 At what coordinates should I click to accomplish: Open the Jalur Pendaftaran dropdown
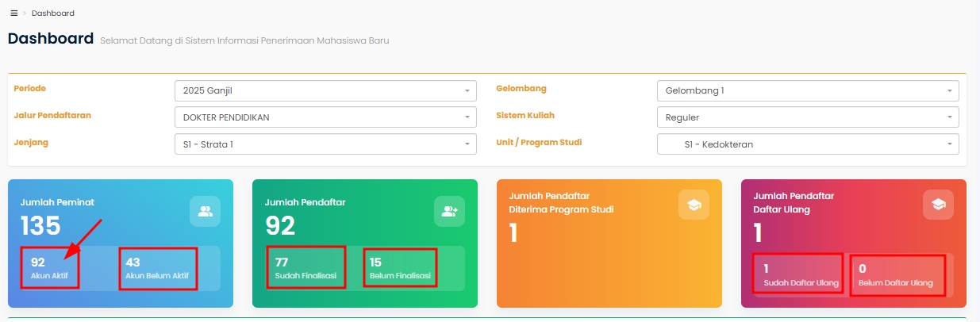(x=325, y=117)
